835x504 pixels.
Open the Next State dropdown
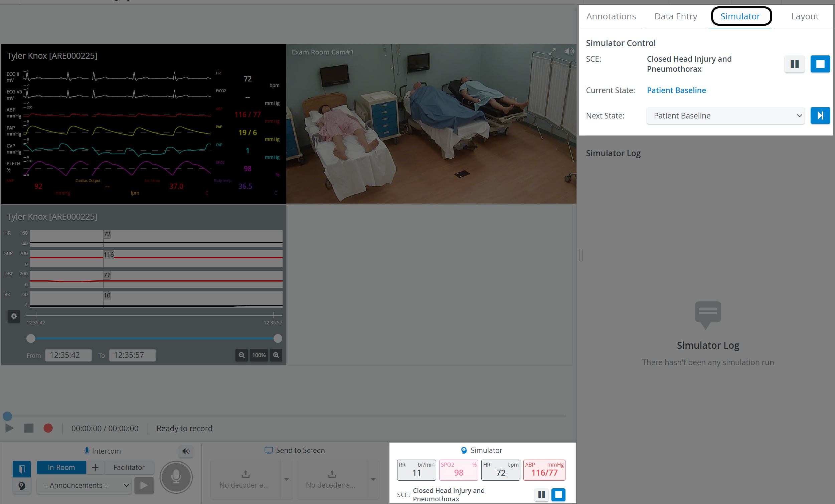725,115
